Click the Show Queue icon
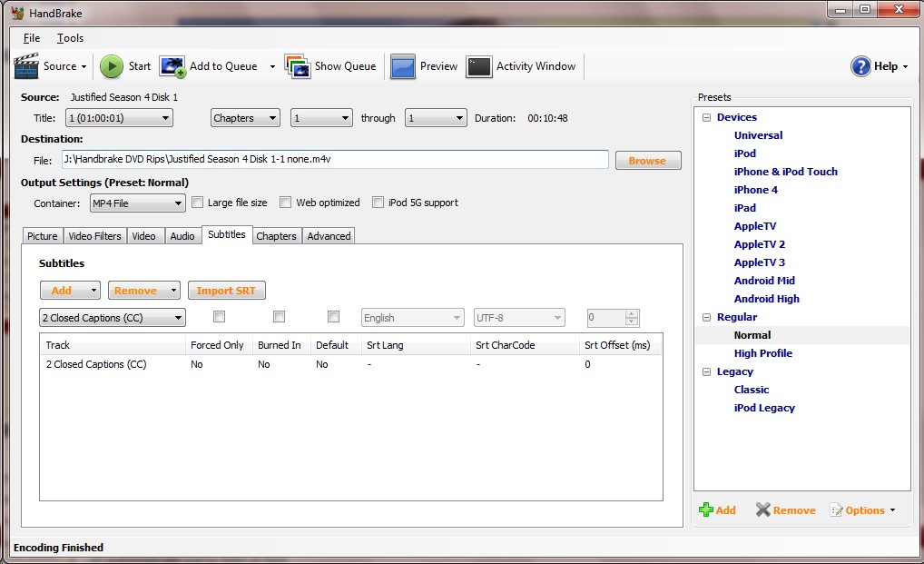Image resolution: width=924 pixels, height=564 pixels. 298,66
